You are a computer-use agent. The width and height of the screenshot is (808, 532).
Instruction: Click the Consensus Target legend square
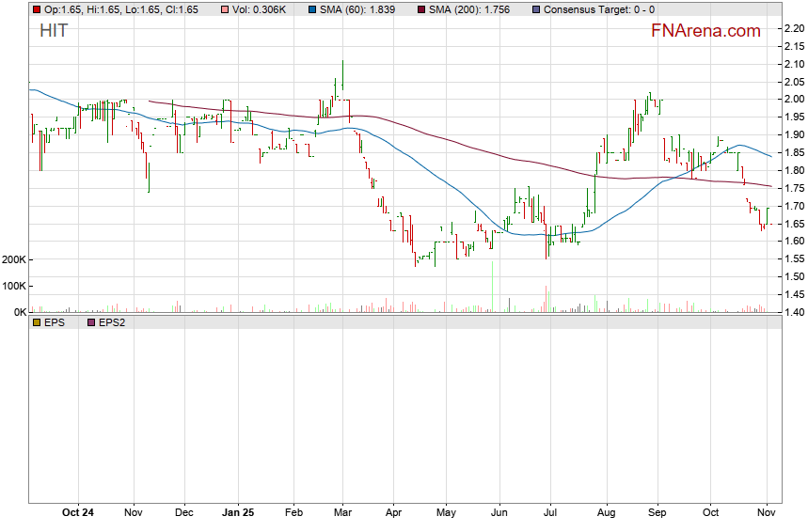[535, 9]
